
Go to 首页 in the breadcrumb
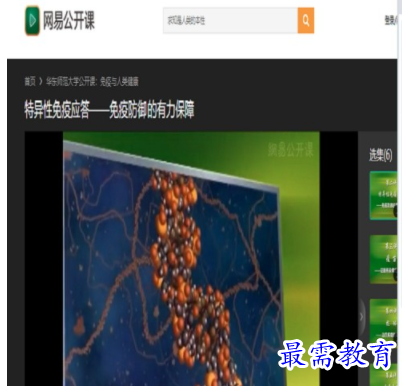coord(30,81)
